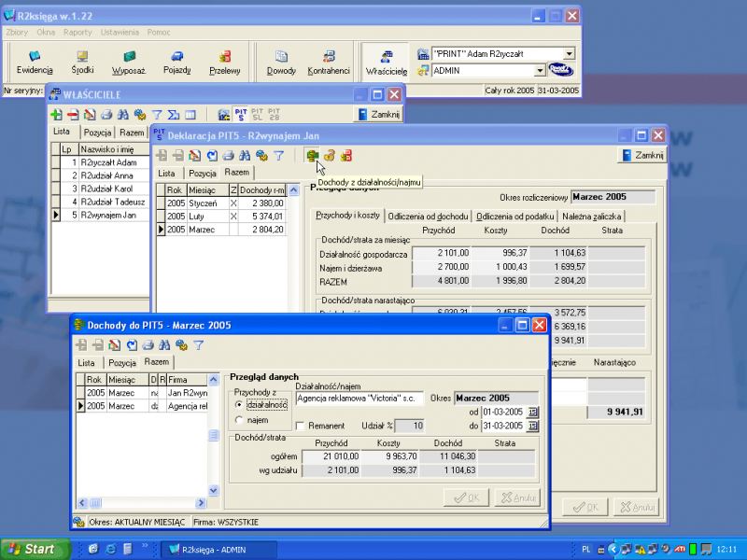Open the calendar picker for od date

[x=532, y=412]
